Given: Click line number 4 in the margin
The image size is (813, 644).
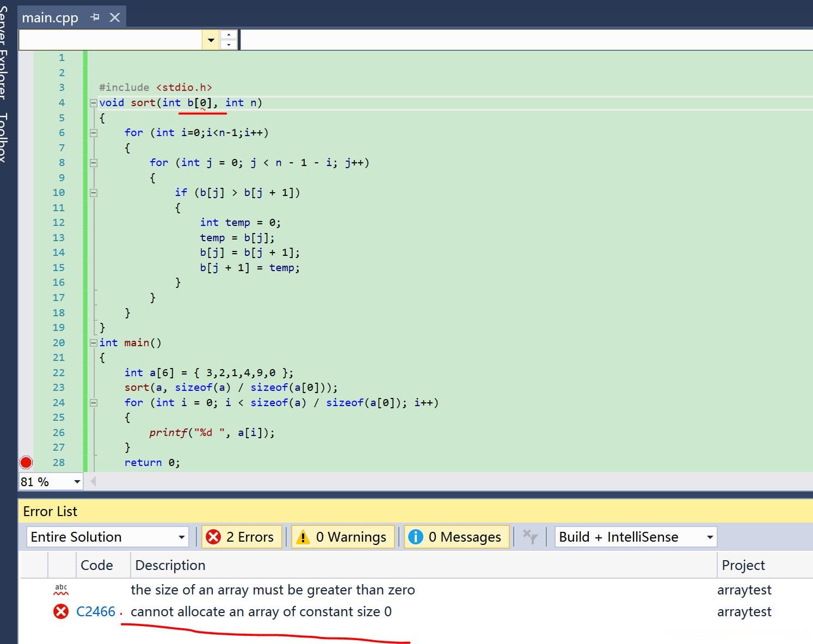Looking at the screenshot, I should point(61,103).
